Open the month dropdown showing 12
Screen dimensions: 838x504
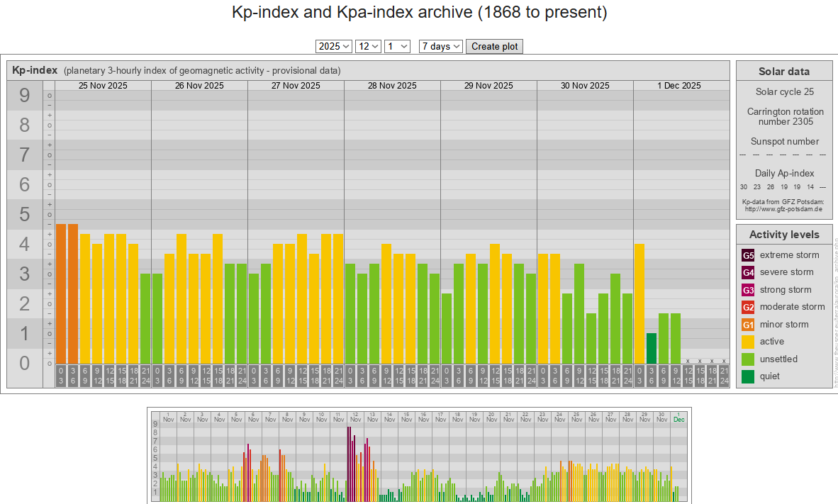[368, 46]
